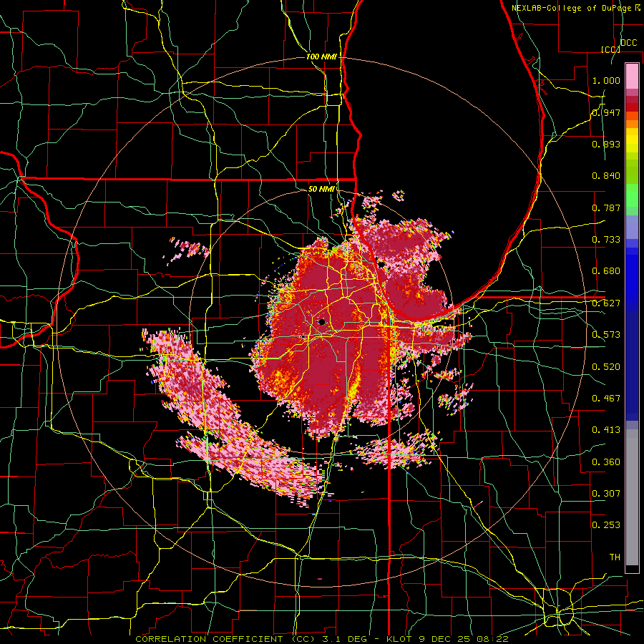Click the 0.413 scale value
This screenshot has width=644, height=644.
click(x=606, y=430)
